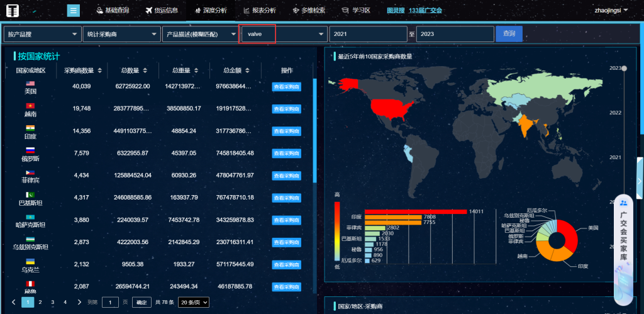Go to previous page with left arrow
The image size is (644, 314).
point(14,302)
